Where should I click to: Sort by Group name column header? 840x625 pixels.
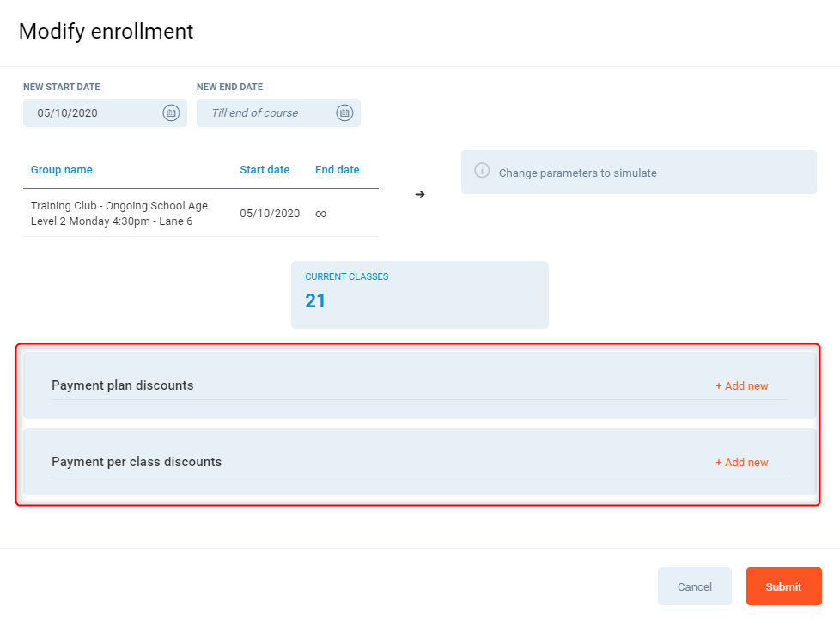pos(62,170)
